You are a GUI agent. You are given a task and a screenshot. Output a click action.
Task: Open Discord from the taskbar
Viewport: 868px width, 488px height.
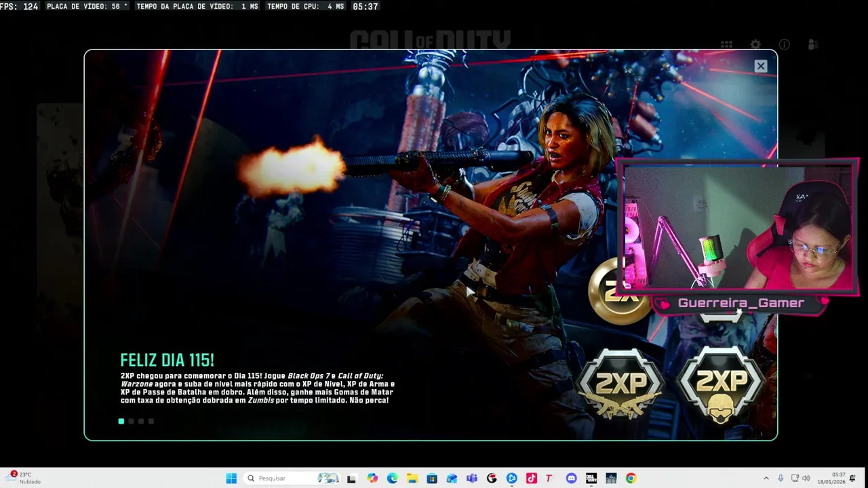coord(571,479)
